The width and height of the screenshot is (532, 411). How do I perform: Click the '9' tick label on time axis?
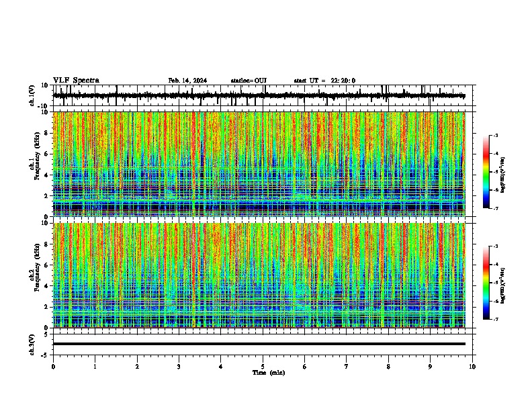point(430,367)
